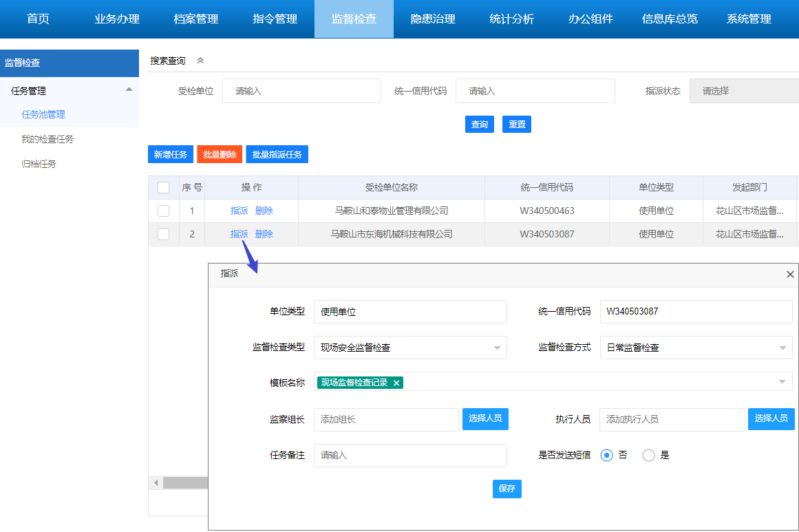Collapse the 搜索查询 section chevron
The height and width of the screenshot is (532, 799).
point(200,61)
